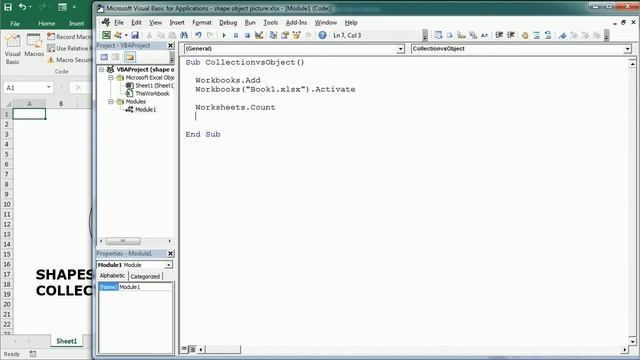
Task: Switch to the Categorized properties tab
Action: [145, 276]
